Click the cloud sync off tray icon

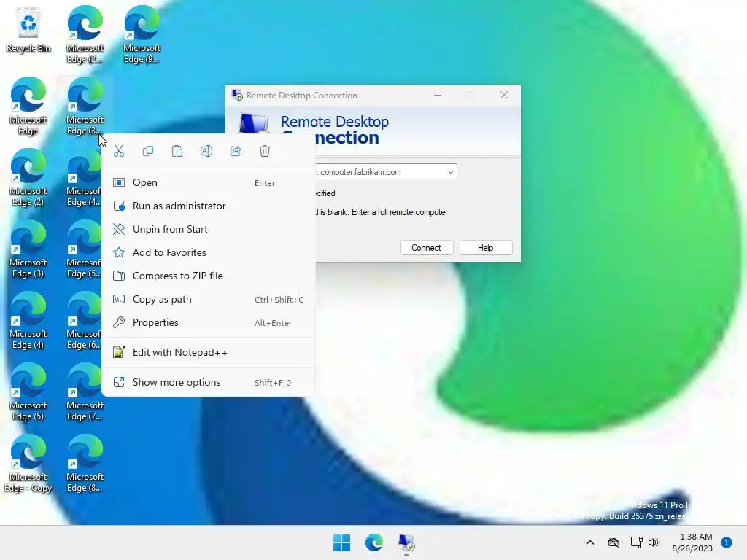[x=614, y=542]
